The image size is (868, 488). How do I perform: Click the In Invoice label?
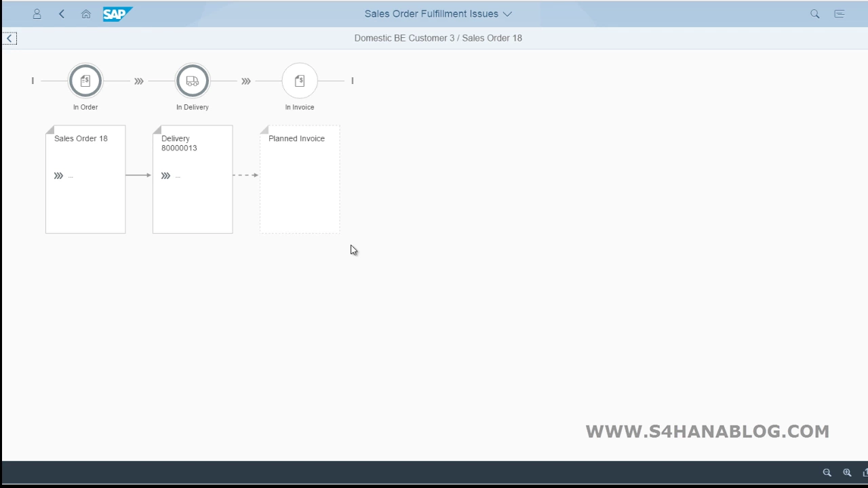pyautogui.click(x=300, y=107)
